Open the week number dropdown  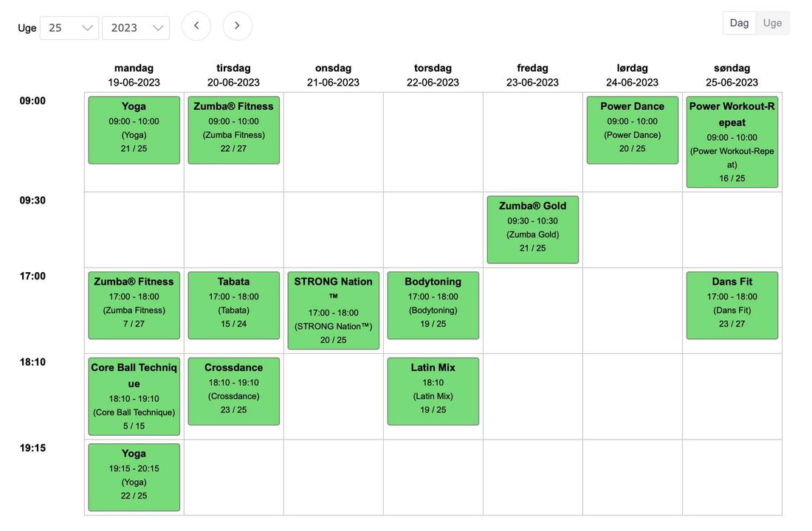(x=69, y=28)
